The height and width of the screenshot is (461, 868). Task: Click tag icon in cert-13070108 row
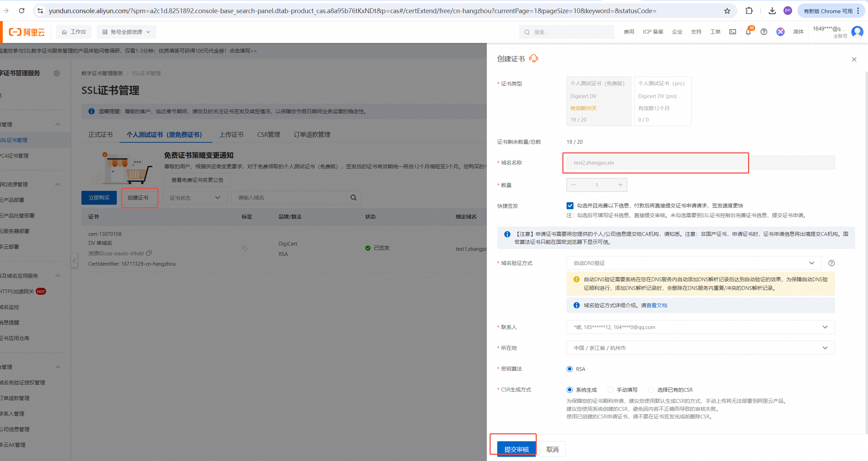tap(245, 248)
